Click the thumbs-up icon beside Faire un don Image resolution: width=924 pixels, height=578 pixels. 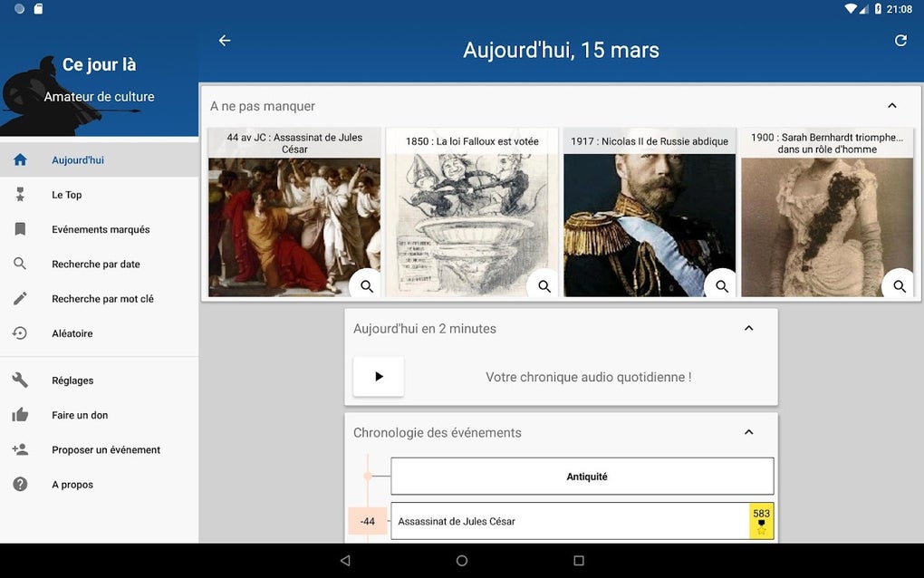[20, 415]
